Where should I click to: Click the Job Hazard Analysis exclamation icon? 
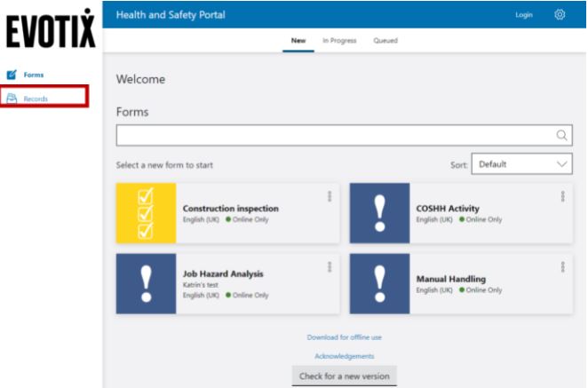[x=146, y=283]
